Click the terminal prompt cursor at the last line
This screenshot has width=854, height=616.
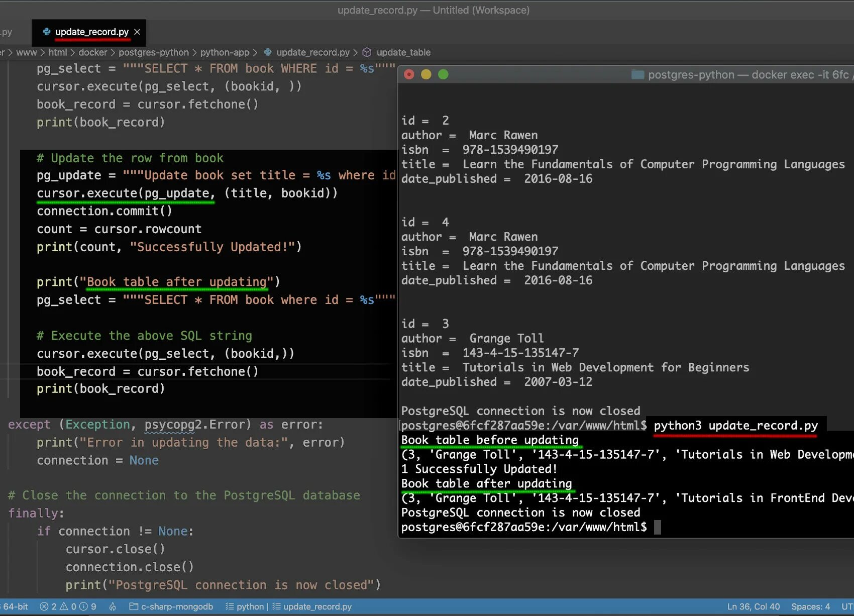[x=657, y=527]
